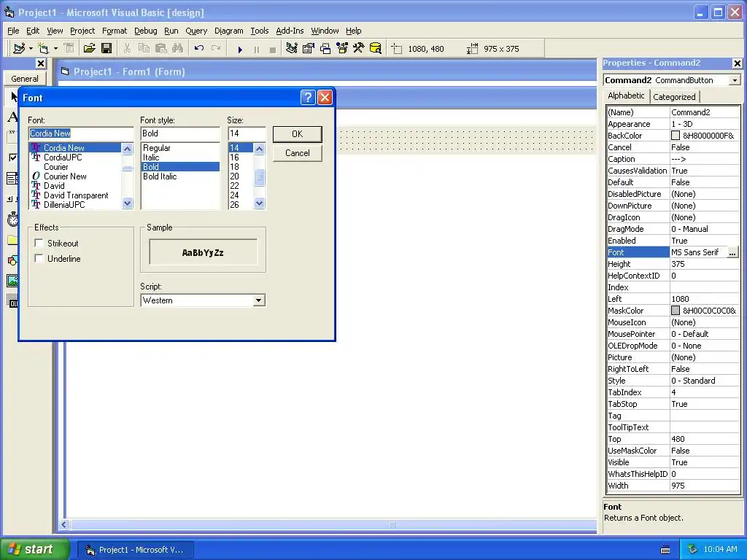Click the Font name input field
747x560 pixels.
point(81,133)
